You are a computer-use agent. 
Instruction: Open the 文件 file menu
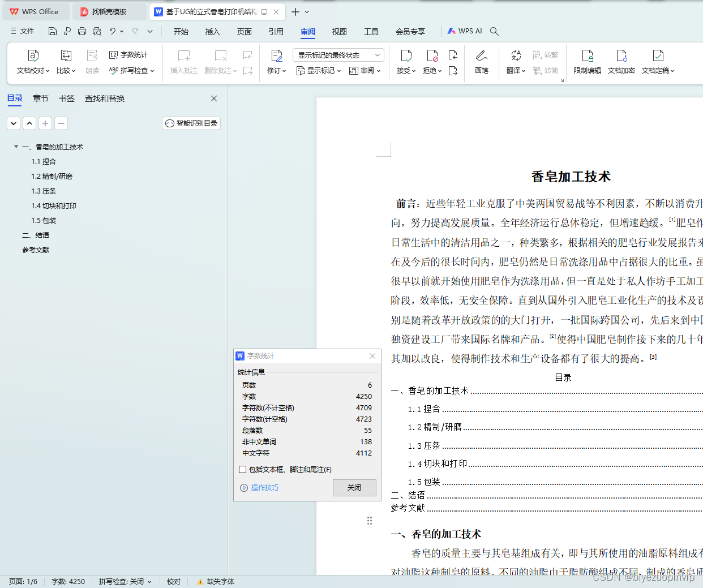point(23,31)
